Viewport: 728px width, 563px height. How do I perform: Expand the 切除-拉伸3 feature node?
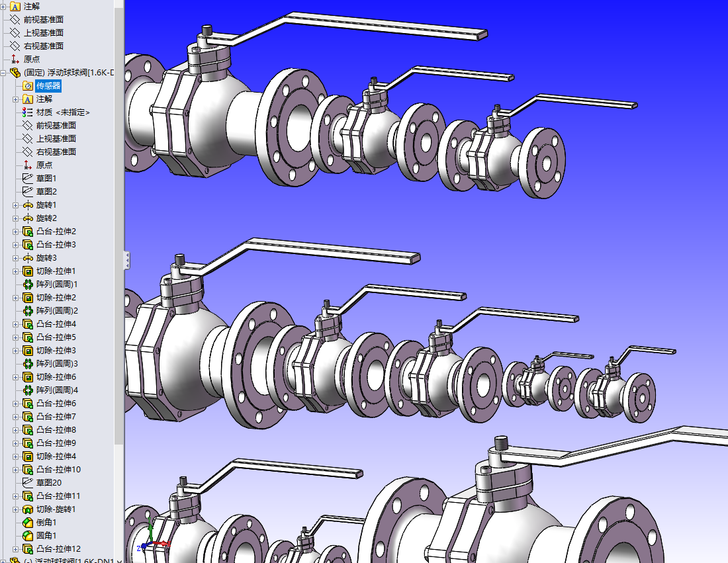point(16,351)
